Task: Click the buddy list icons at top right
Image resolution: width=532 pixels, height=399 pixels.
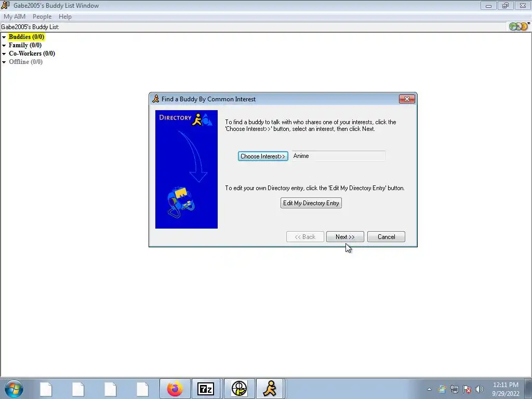Action: 519,26
